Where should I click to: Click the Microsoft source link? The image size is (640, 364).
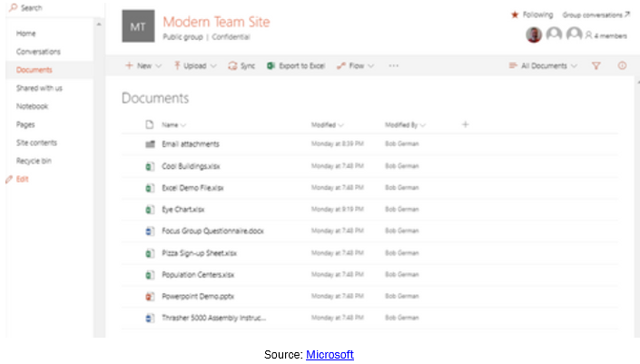pos(330,354)
